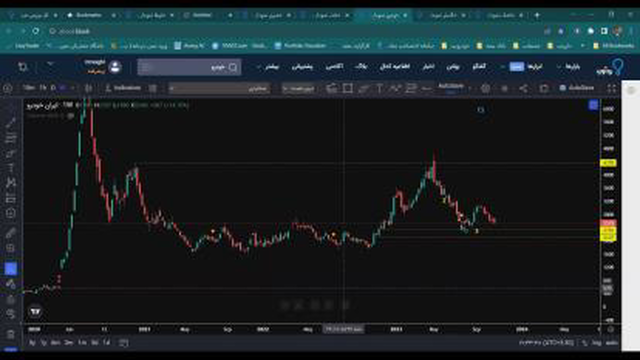This screenshot has width=640, height=360.
Task: Take a chart snapshot with camera icon
Action: pos(544,88)
